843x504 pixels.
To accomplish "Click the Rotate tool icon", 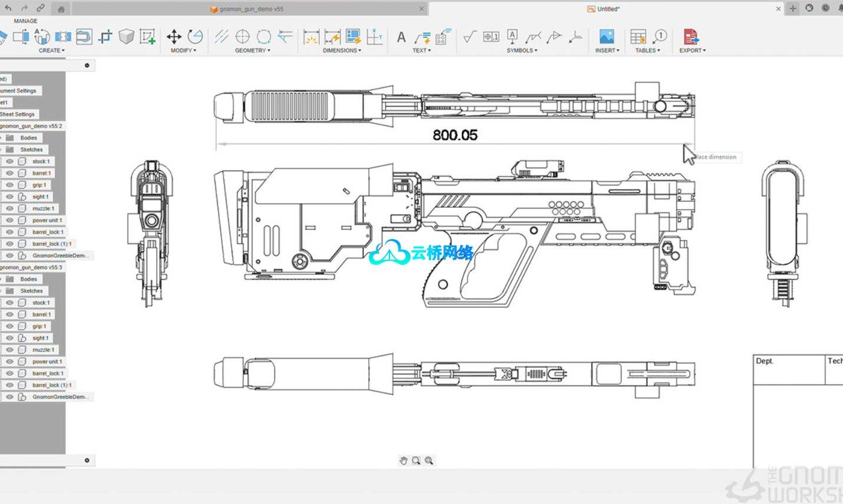I will coord(195,37).
